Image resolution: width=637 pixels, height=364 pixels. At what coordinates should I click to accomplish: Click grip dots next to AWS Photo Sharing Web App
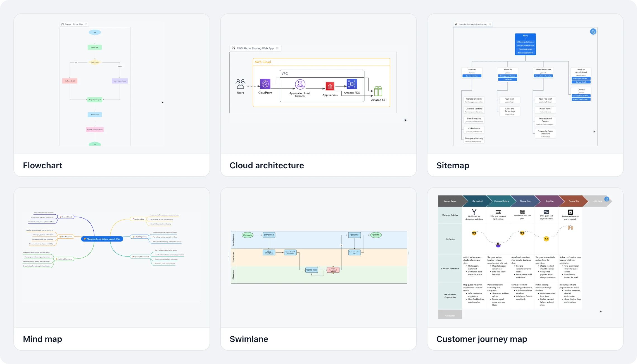click(277, 48)
